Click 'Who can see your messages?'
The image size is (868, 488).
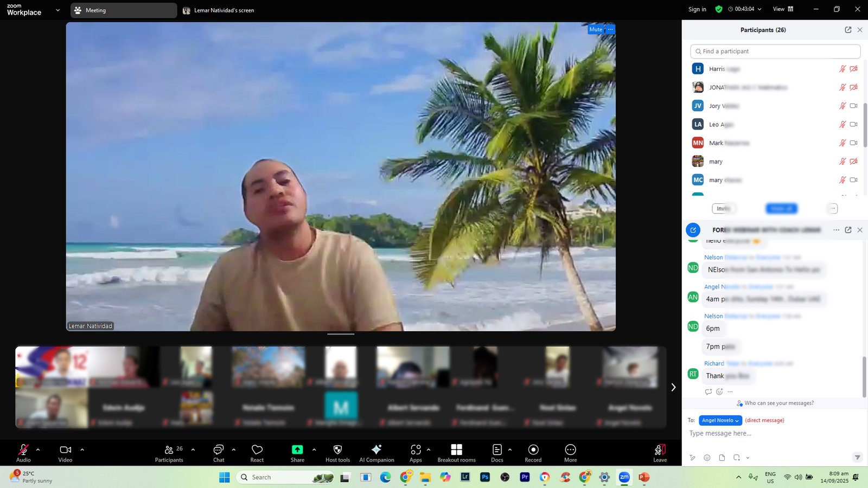(x=778, y=403)
